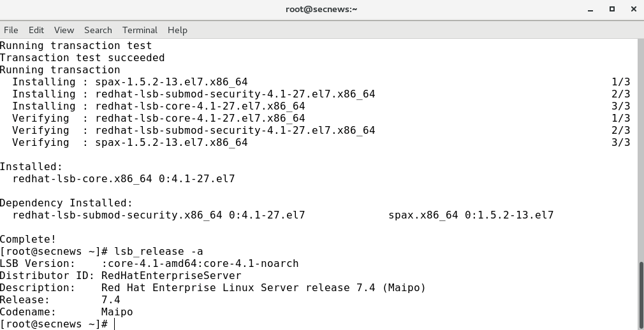
Task: Maximize the terminal window
Action: click(x=612, y=9)
